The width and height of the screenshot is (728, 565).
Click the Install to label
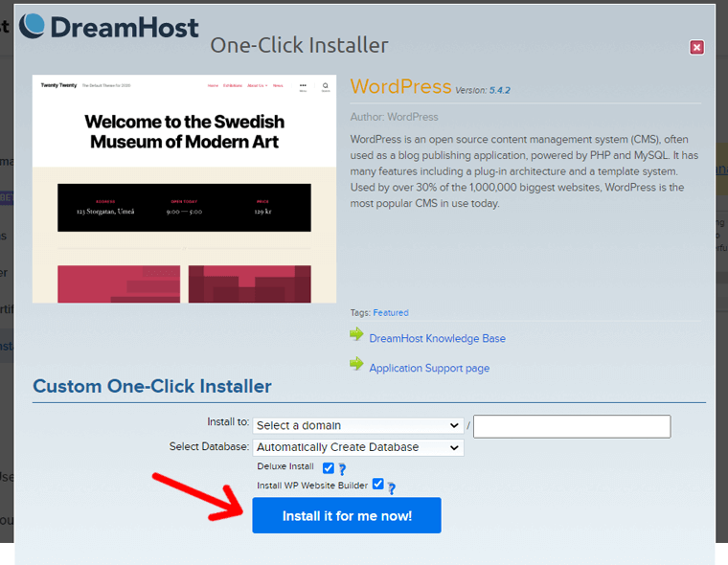pos(228,422)
